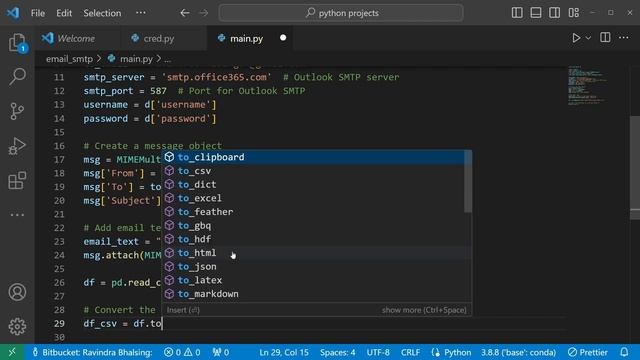Viewport: 640px width, 360px height.
Task: Change indentation via Spaces: 4
Action: coord(338,352)
